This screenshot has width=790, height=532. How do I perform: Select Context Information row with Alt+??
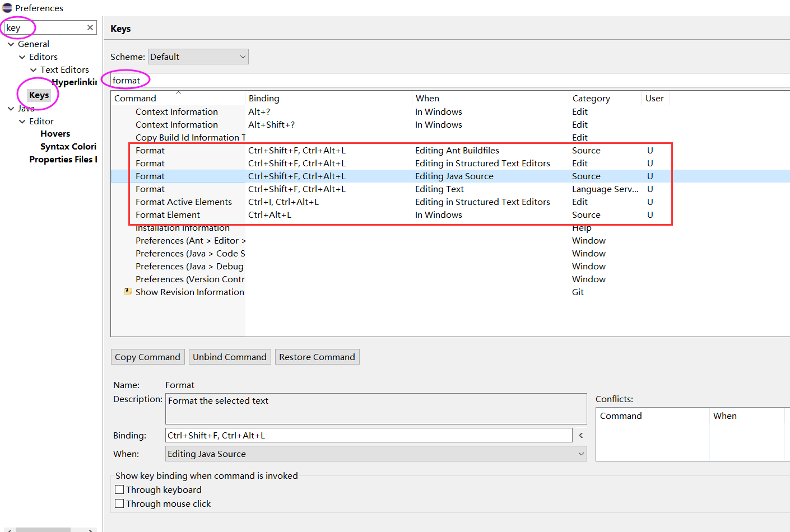click(450, 111)
